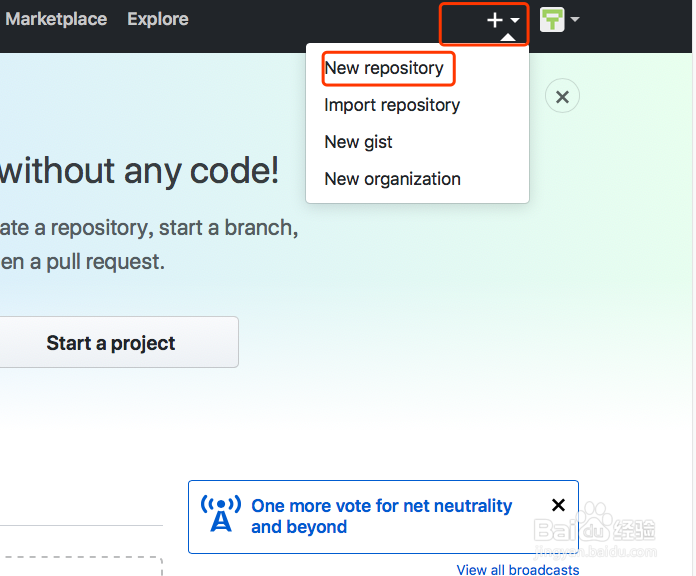Open net neutrality broadcast link
The height and width of the screenshot is (576, 696).
(x=381, y=516)
